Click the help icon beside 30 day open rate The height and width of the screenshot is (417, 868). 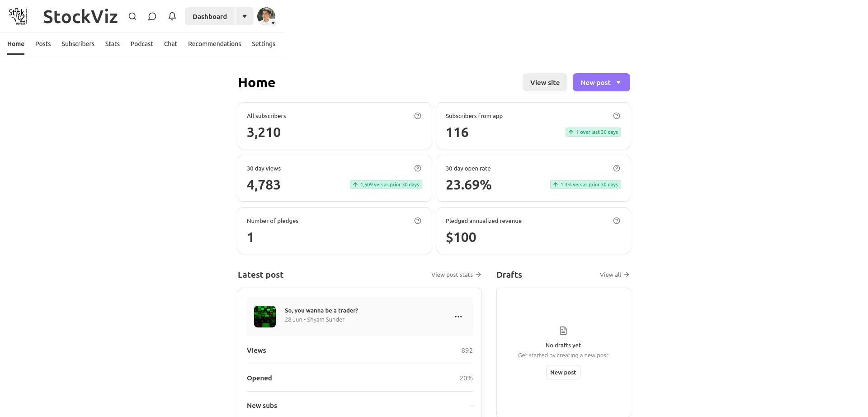[616, 168]
